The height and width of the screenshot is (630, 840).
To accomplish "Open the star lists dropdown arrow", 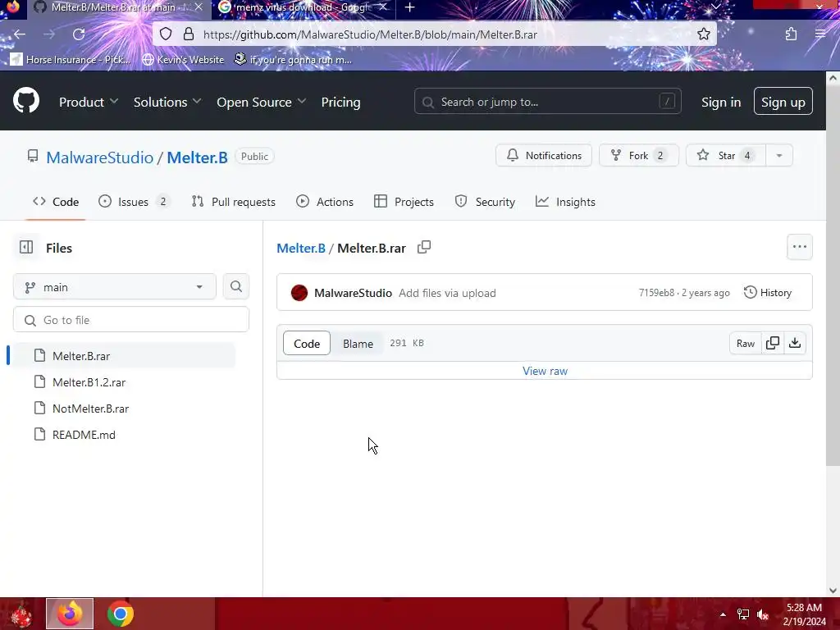I will click(x=779, y=155).
